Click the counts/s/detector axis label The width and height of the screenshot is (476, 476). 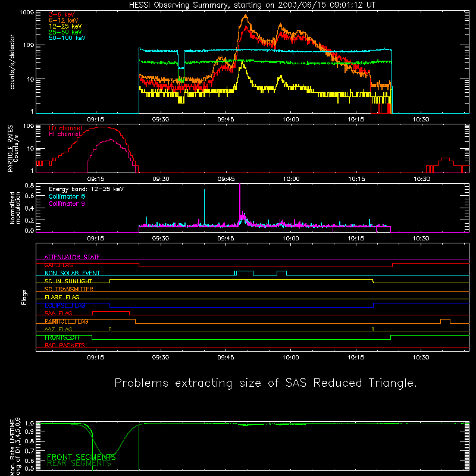(12, 62)
